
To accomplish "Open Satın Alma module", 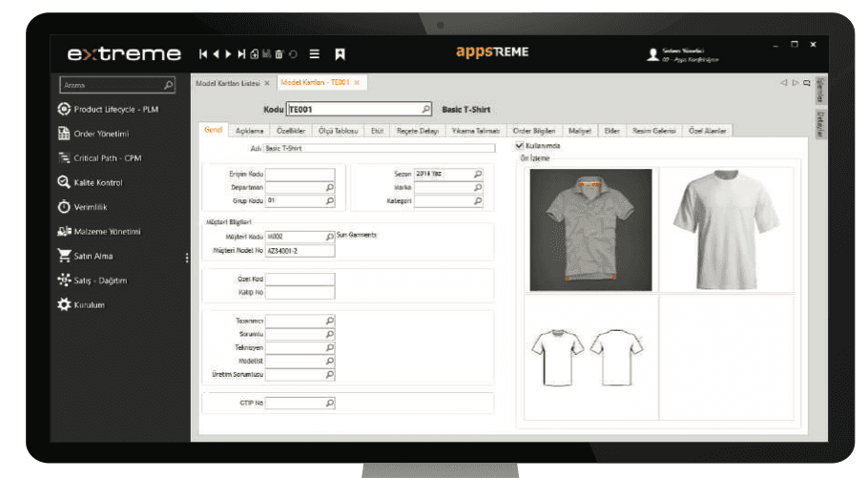I will (x=85, y=256).
